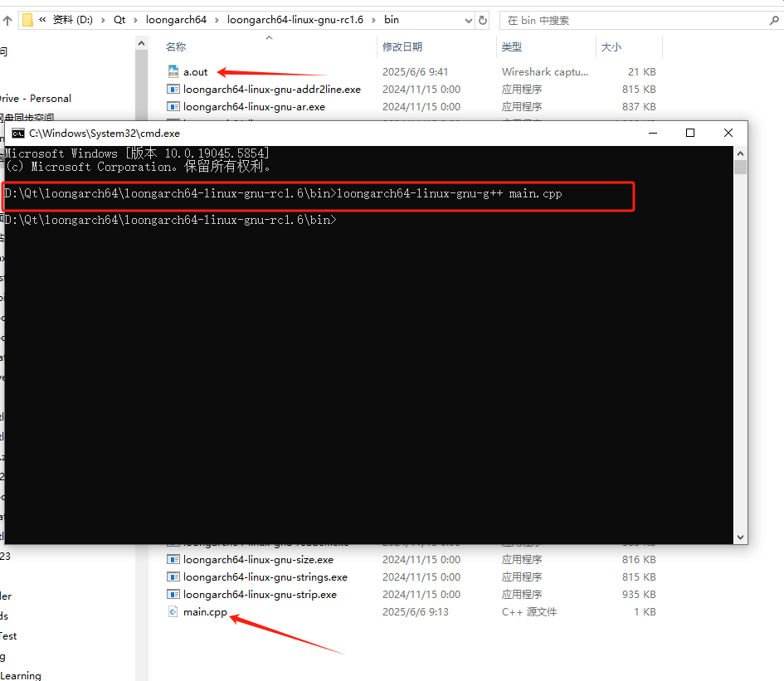Open the address bar history dropdown
The image size is (784, 681).
click(x=469, y=21)
